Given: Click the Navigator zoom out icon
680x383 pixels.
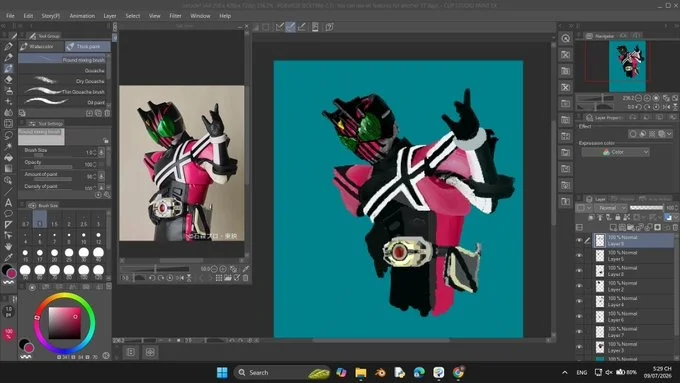Looking at the screenshot, I should (639, 98).
